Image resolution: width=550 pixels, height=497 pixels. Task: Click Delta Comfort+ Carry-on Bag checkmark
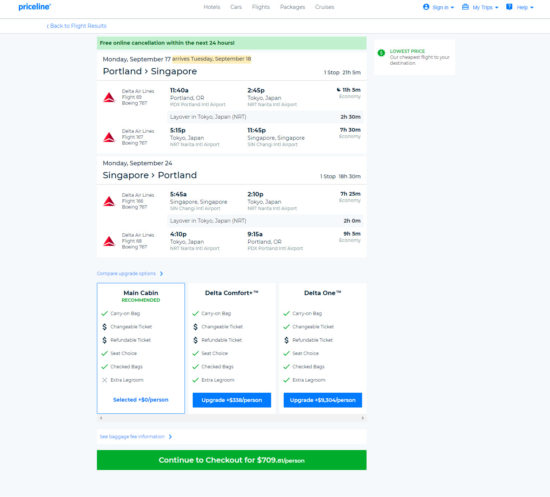(195, 314)
